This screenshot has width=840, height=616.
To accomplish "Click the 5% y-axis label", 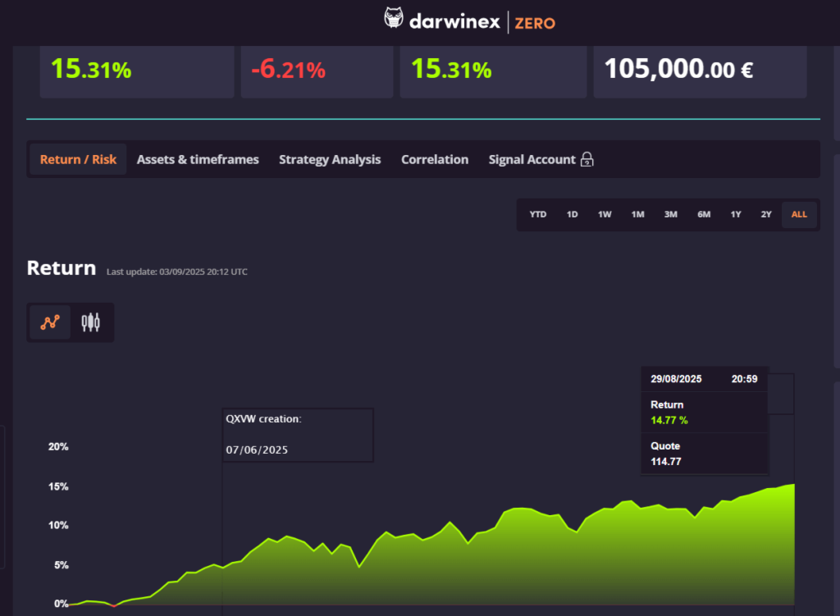I will tap(61, 565).
